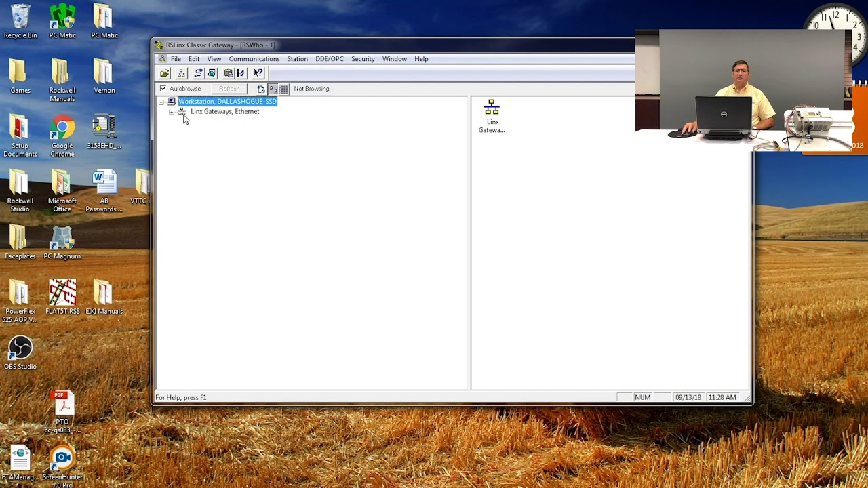Collapse the Workstation tree node
This screenshot has height=488, width=868.
coord(161,102)
